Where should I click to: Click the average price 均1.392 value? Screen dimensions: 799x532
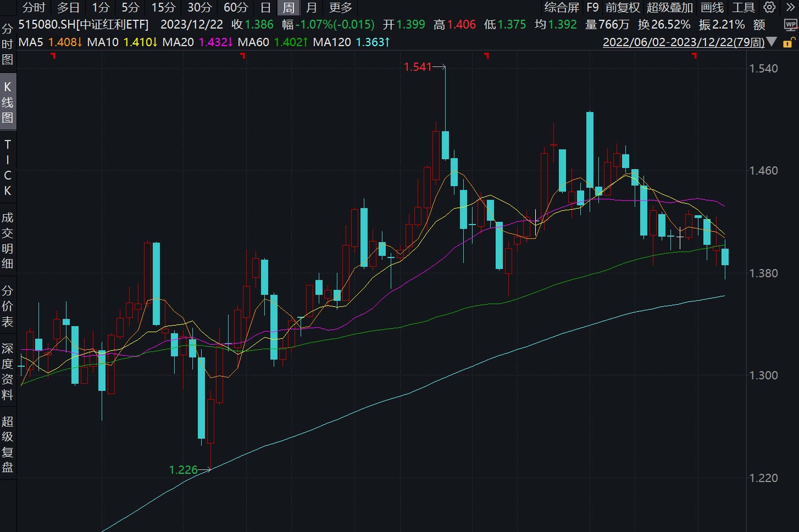(x=556, y=25)
